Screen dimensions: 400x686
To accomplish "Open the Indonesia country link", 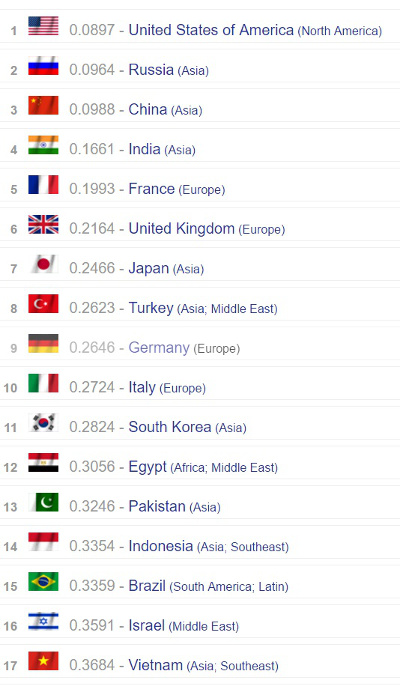I will [x=161, y=546].
